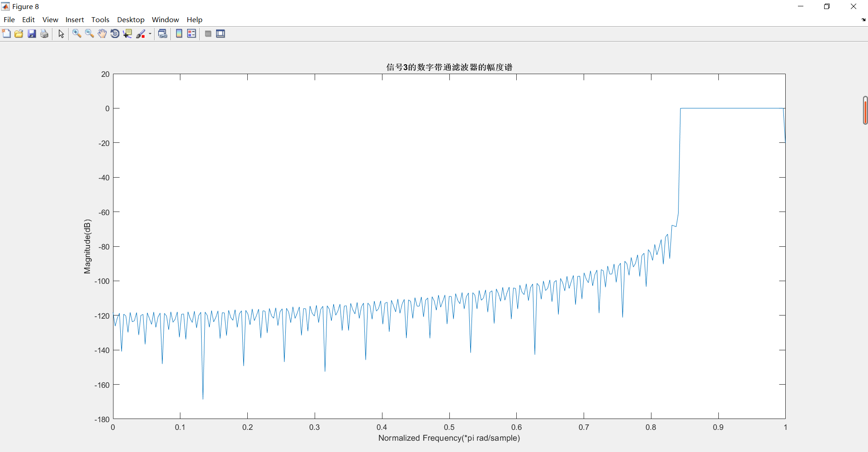868x452 pixels.
Task: Click the New Figure icon
Action: [x=6, y=34]
